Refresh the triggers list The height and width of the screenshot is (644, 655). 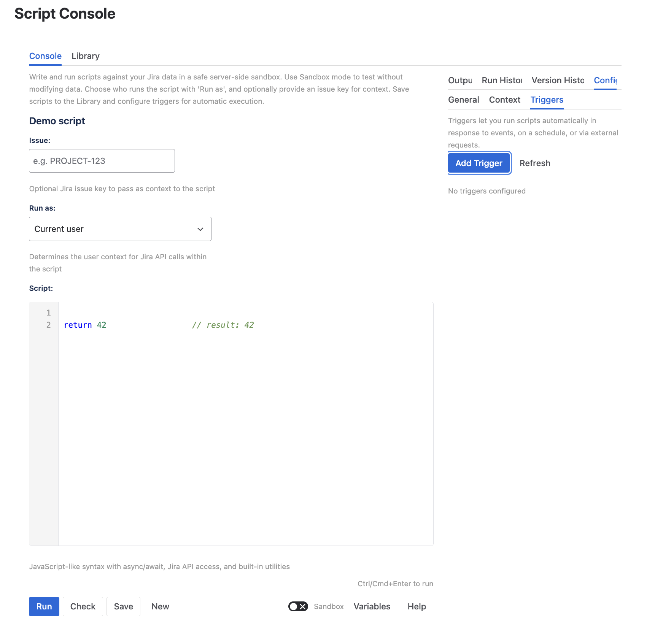[534, 163]
